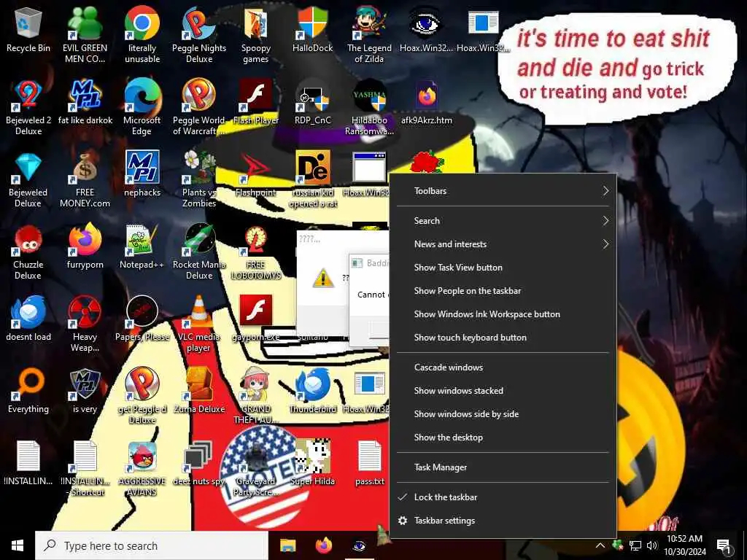Toggle Show touch keyboard button
This screenshot has width=747, height=560.
pos(503,338)
